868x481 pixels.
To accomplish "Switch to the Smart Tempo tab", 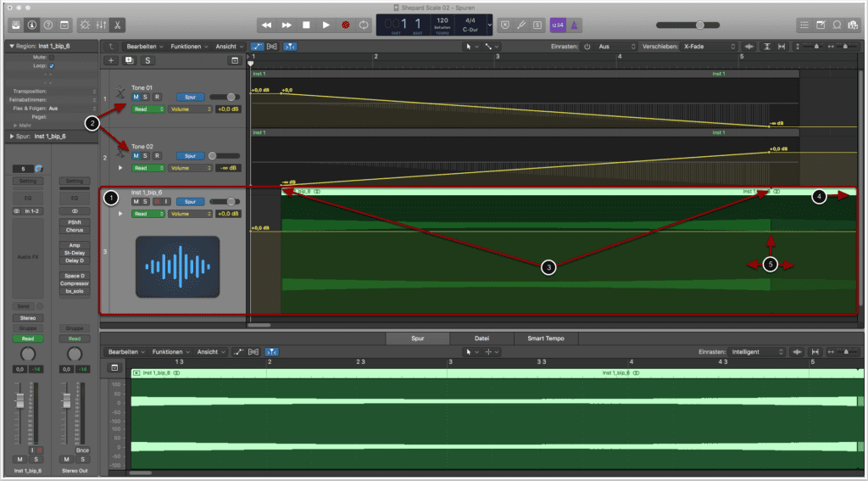I will point(544,338).
